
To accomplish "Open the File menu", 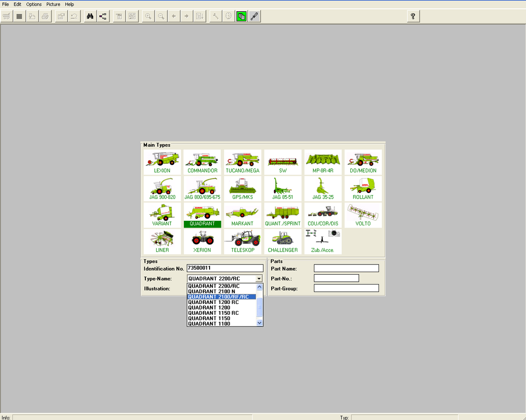I will coord(5,4).
